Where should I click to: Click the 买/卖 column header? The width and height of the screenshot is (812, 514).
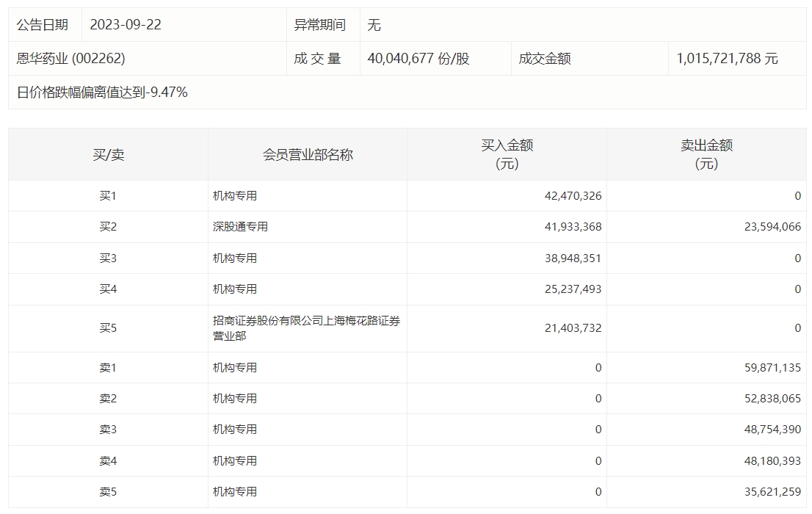click(108, 155)
